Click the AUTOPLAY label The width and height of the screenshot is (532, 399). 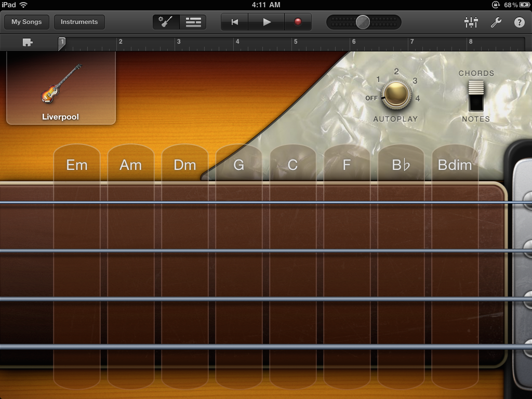395,119
